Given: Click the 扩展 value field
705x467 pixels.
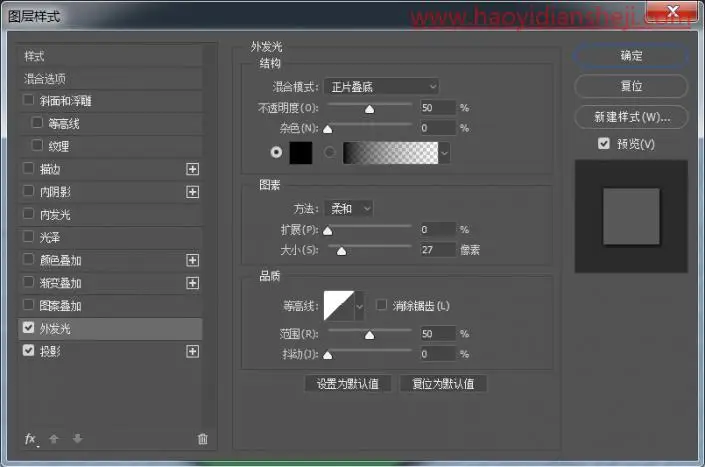Looking at the screenshot, I should (438, 230).
